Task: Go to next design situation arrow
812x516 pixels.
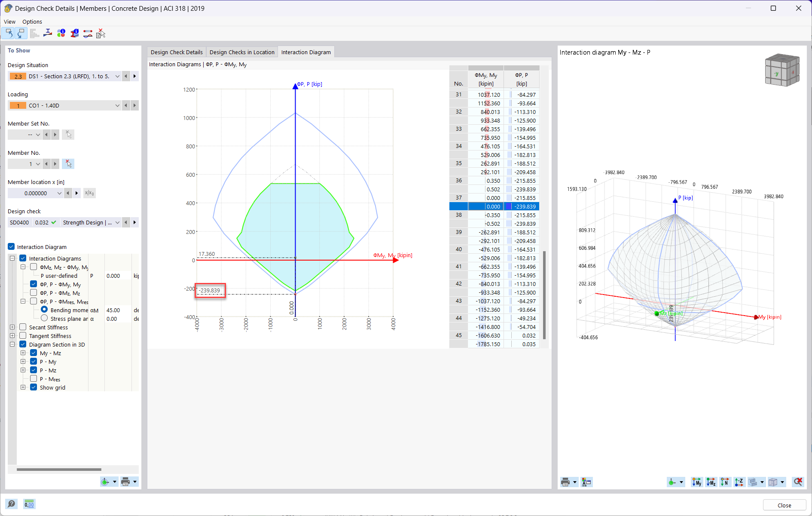Action: (x=134, y=76)
